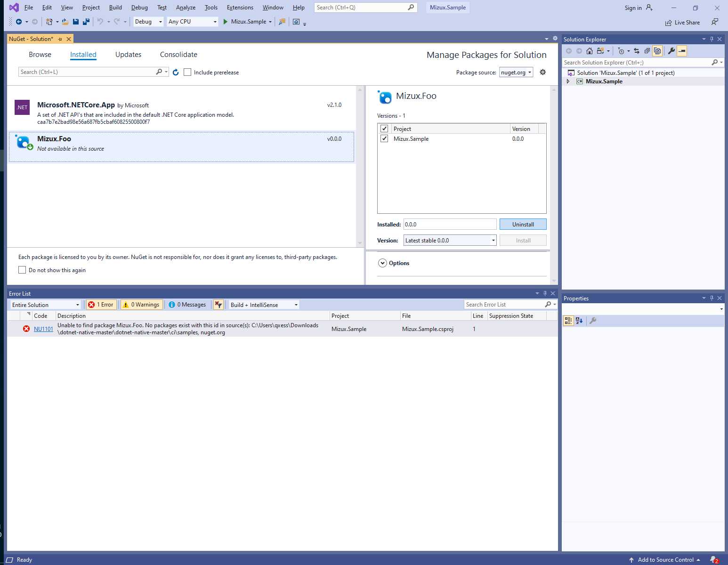The height and width of the screenshot is (565, 728).
Task: Click the Search Error List field
Action: click(505, 305)
